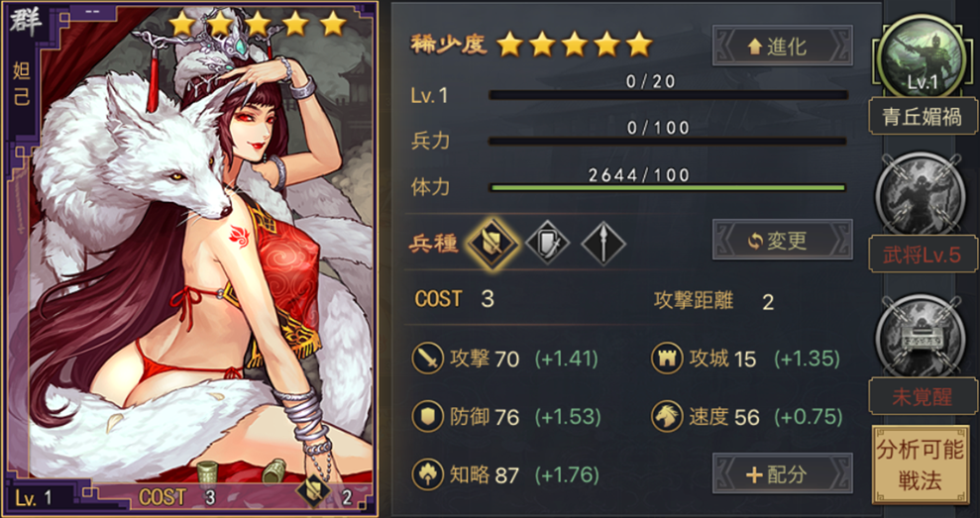Open the 青丘媚禍 skill portrait icon
This screenshot has width=980, height=518.
click(x=923, y=56)
